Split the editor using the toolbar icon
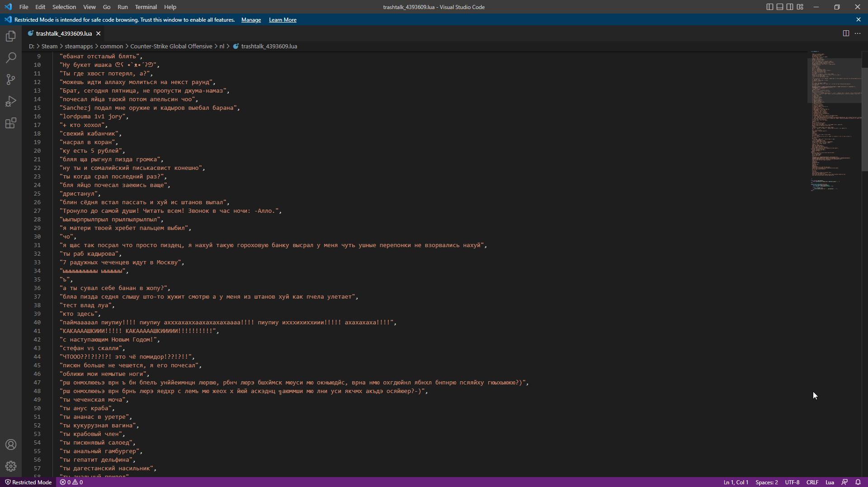Image resolution: width=868 pixels, height=487 pixels. (x=845, y=33)
